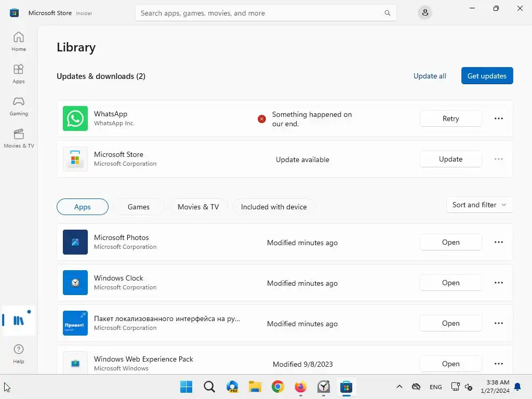Open Windows Web Experience Pack
Screen dimensions: 532x399
450,364
